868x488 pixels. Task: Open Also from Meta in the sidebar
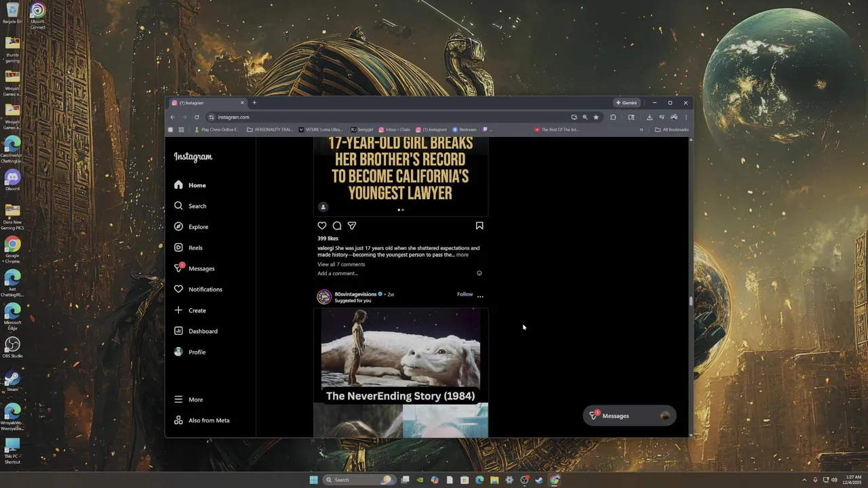[x=202, y=420]
